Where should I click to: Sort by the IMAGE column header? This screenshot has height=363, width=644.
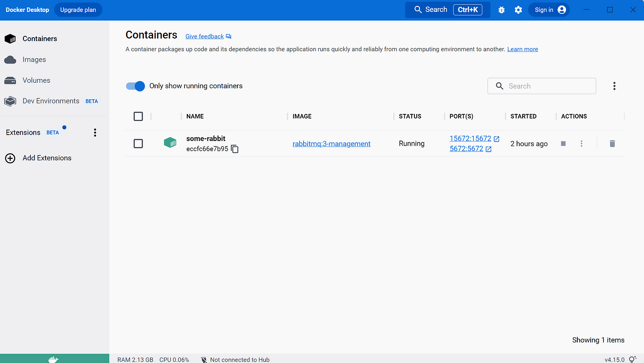point(302,116)
